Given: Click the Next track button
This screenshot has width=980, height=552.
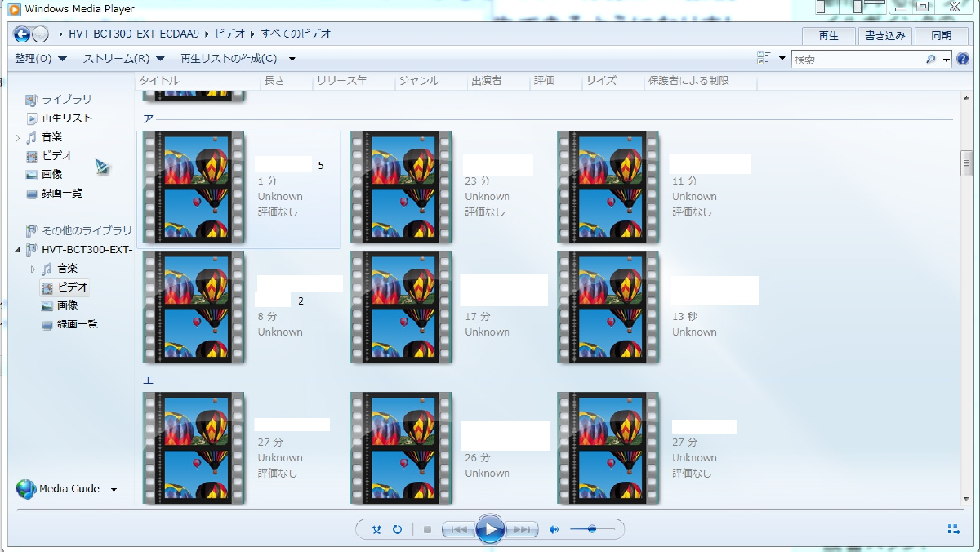Looking at the screenshot, I should tap(523, 529).
